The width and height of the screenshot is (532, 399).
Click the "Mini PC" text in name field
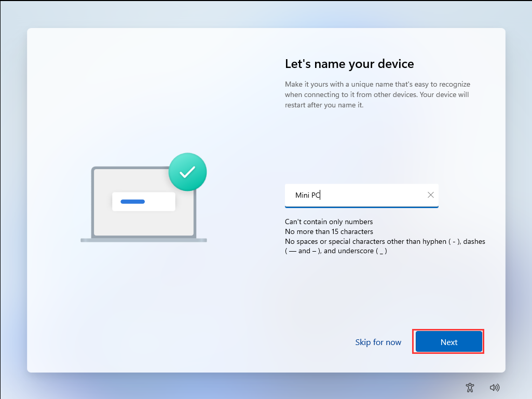click(x=307, y=195)
